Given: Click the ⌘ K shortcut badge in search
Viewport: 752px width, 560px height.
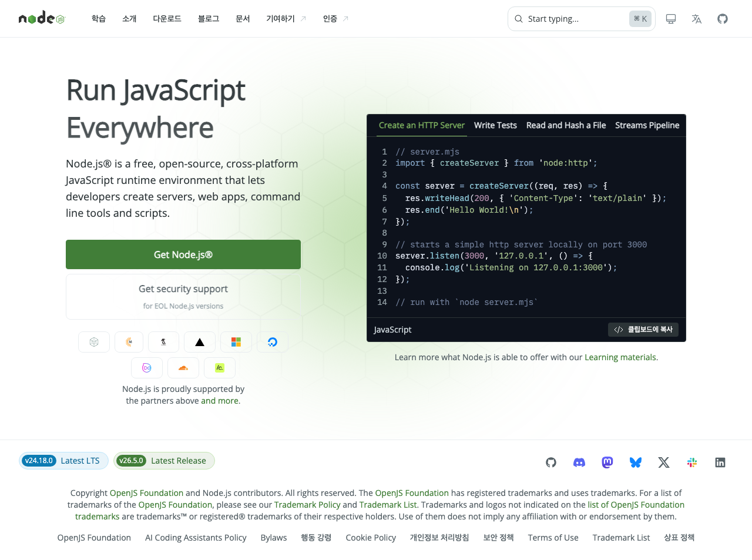Looking at the screenshot, I should pyautogui.click(x=640, y=19).
